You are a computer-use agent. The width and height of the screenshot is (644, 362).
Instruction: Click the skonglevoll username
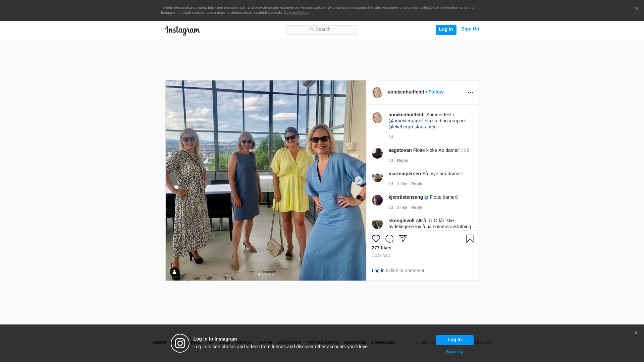point(401,221)
